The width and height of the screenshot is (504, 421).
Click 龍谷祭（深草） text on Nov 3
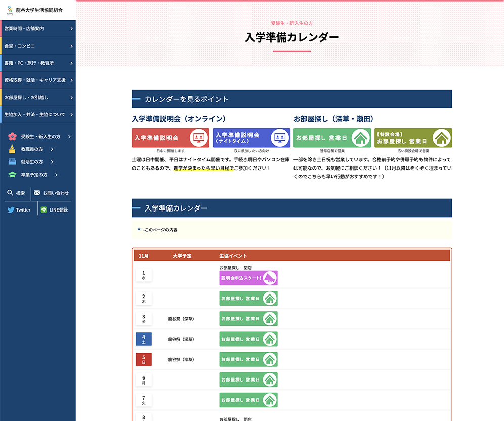[x=181, y=319]
